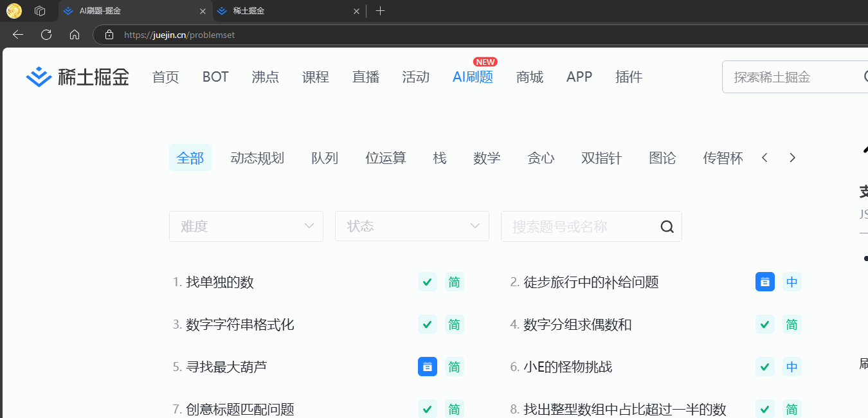Click the browser reload icon

tap(46, 35)
